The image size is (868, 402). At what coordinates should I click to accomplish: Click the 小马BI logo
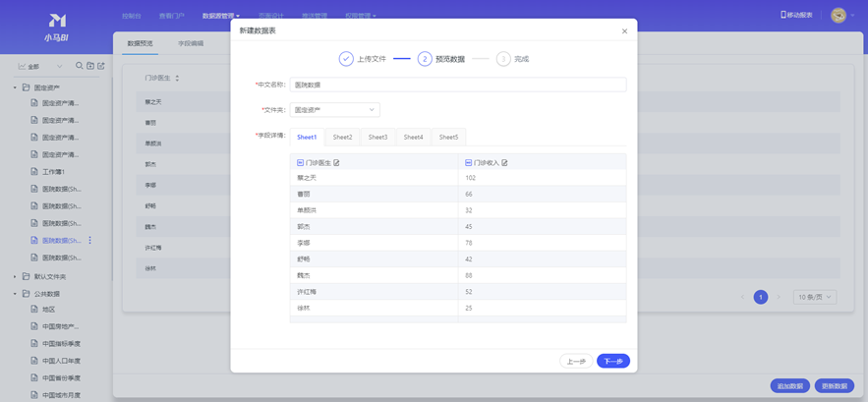pyautogui.click(x=57, y=27)
